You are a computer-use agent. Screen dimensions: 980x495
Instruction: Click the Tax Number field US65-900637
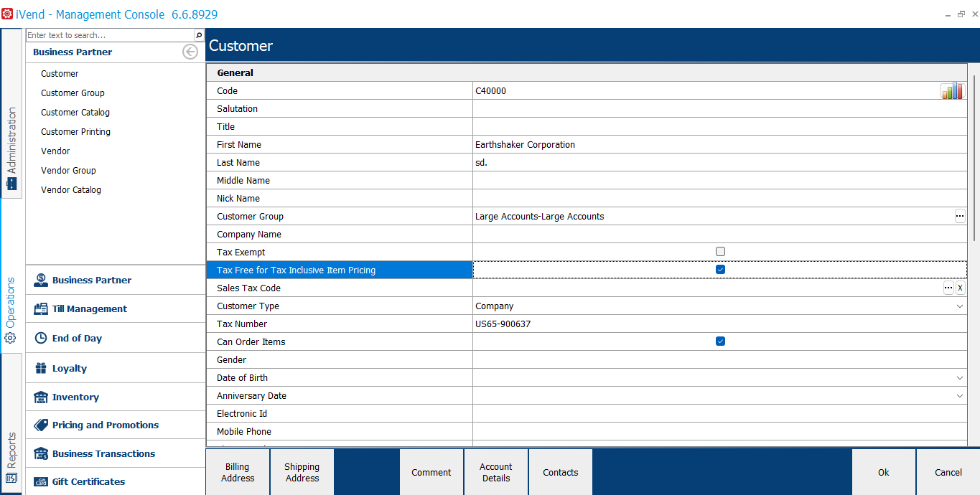(719, 324)
